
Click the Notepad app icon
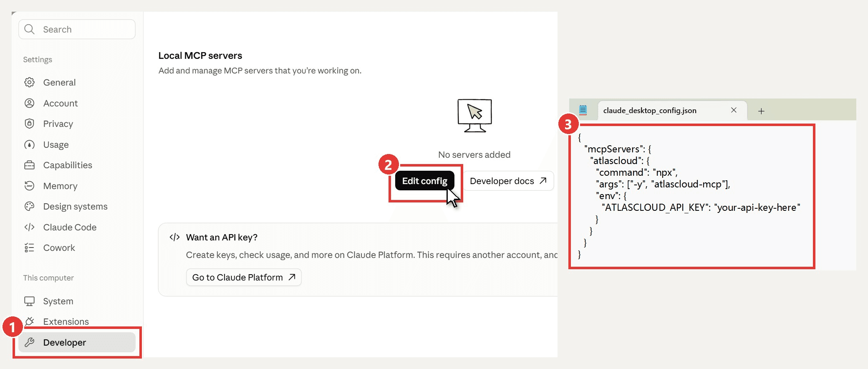point(583,110)
